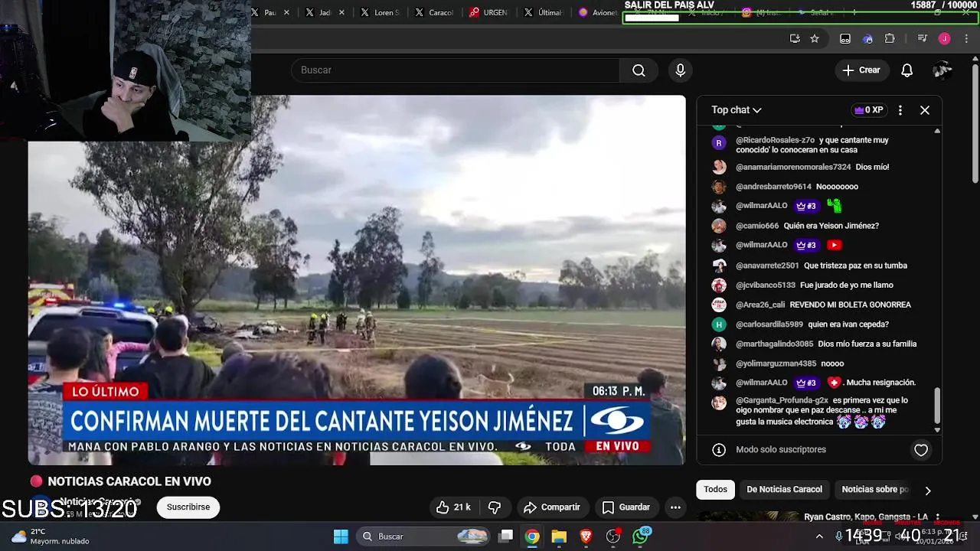Open Task View on the taskbar
Viewport: 980px width, 551px height.
(506, 536)
